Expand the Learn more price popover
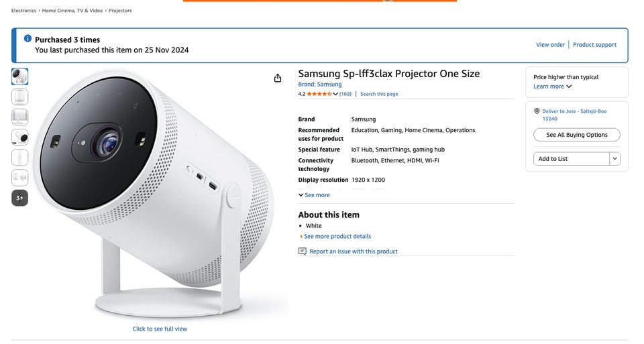 coord(552,87)
